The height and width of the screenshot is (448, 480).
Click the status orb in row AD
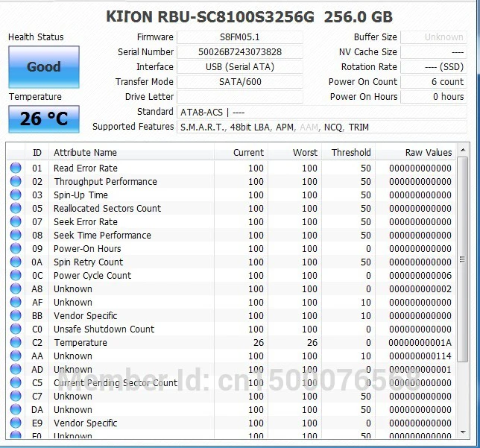(x=16, y=369)
